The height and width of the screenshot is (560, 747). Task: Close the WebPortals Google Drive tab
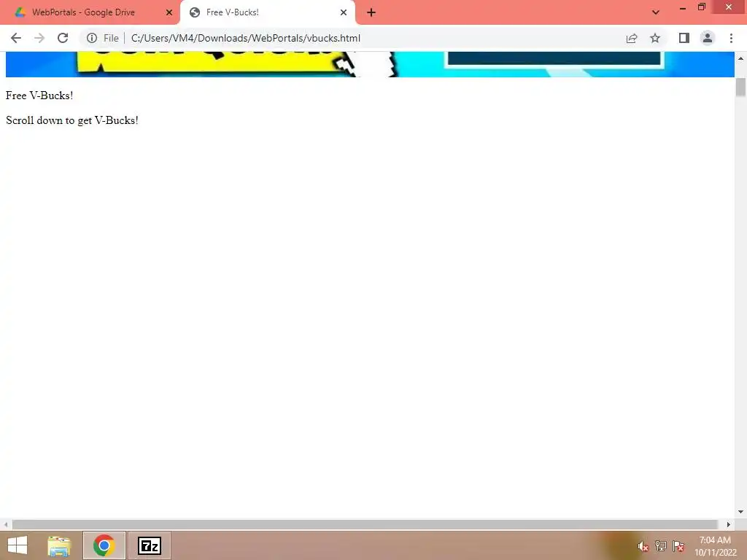tap(169, 12)
